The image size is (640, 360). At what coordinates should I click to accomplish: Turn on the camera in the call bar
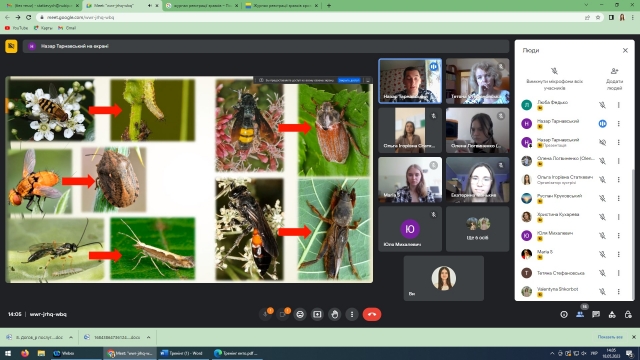point(283,314)
